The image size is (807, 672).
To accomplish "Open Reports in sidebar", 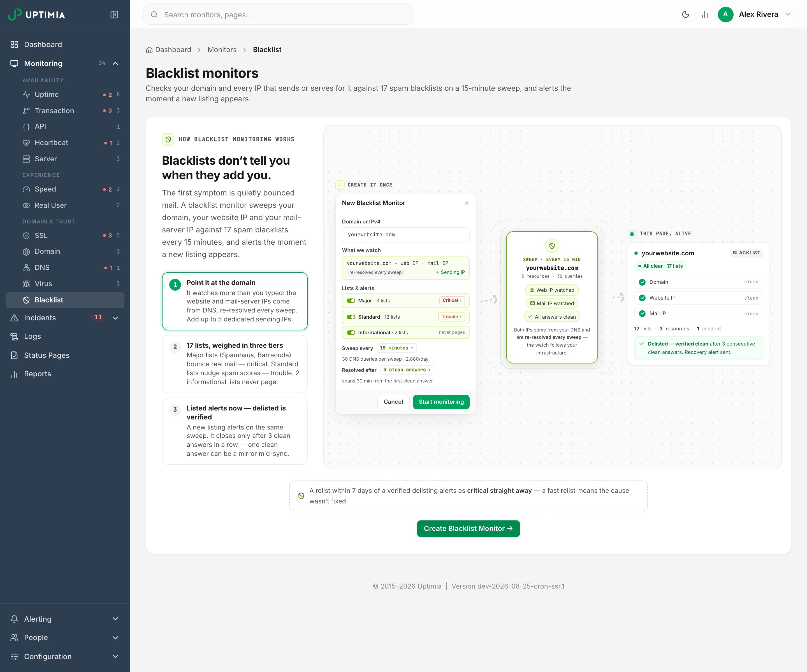I will 65,374.
